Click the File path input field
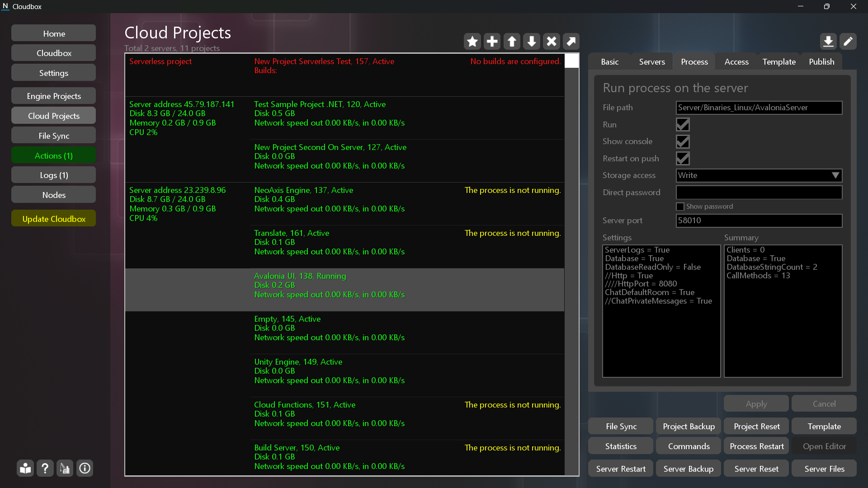 (759, 108)
